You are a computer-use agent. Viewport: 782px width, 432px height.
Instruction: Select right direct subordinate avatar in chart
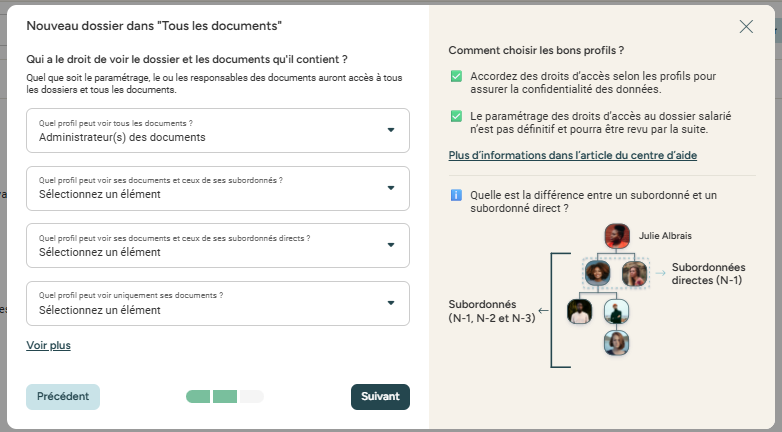634,273
